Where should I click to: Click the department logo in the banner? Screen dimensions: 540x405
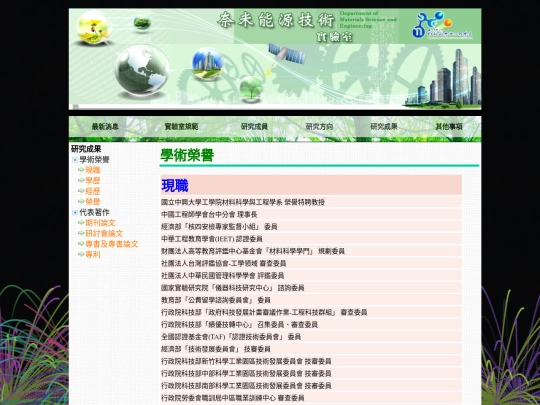(x=442, y=25)
